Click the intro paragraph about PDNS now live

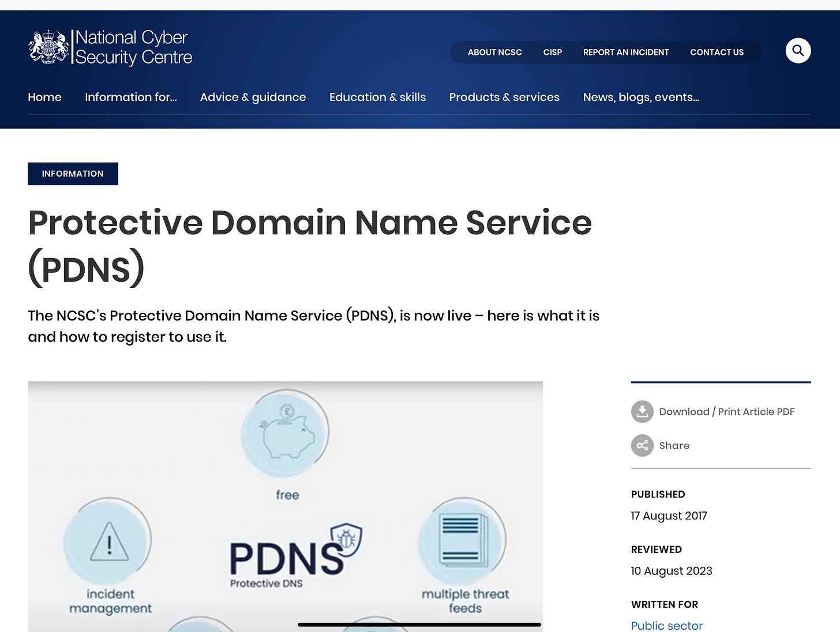coord(313,326)
